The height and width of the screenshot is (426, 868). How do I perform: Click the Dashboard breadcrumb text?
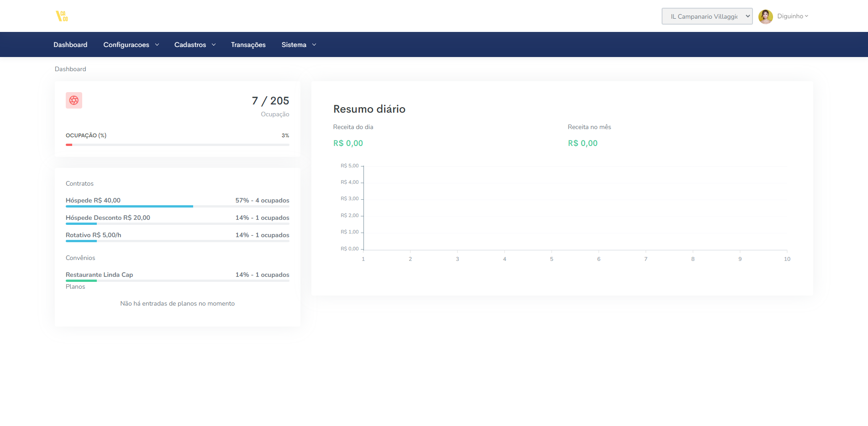pyautogui.click(x=70, y=69)
